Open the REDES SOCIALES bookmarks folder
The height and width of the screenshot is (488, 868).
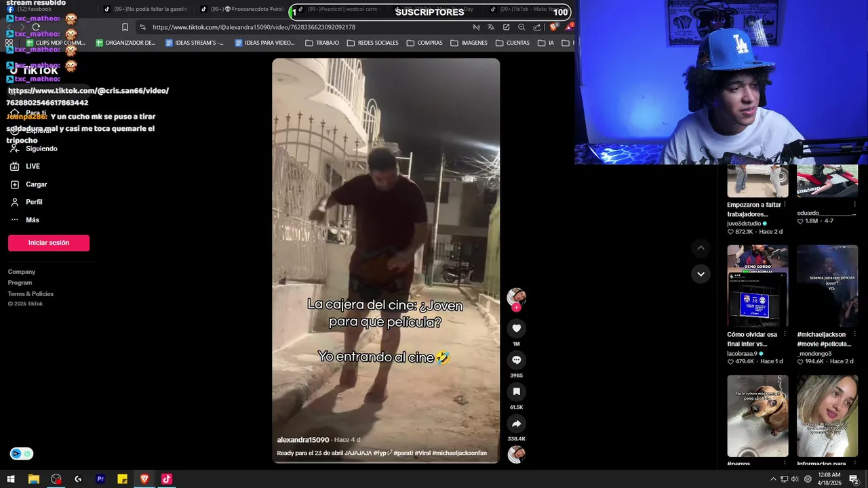click(372, 43)
